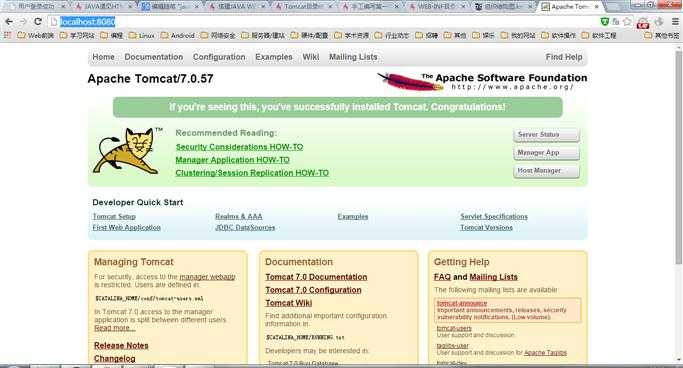Open the Linux bookmarks folder

(x=142, y=35)
